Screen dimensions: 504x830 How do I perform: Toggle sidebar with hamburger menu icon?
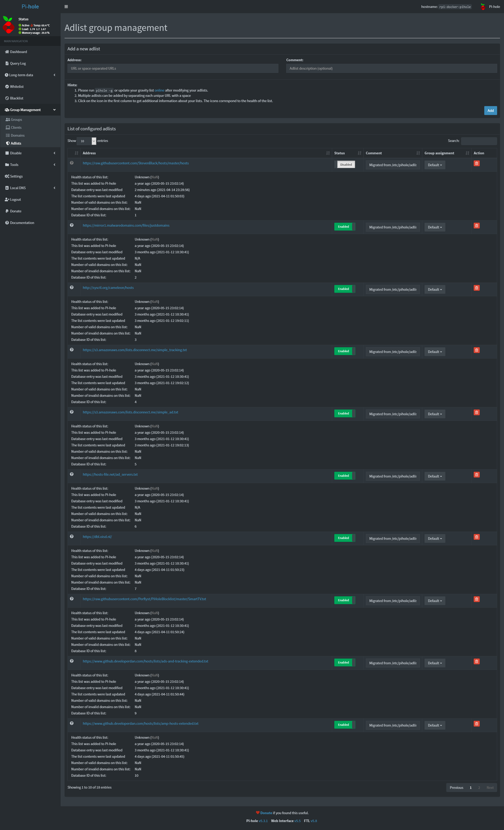[x=66, y=7]
